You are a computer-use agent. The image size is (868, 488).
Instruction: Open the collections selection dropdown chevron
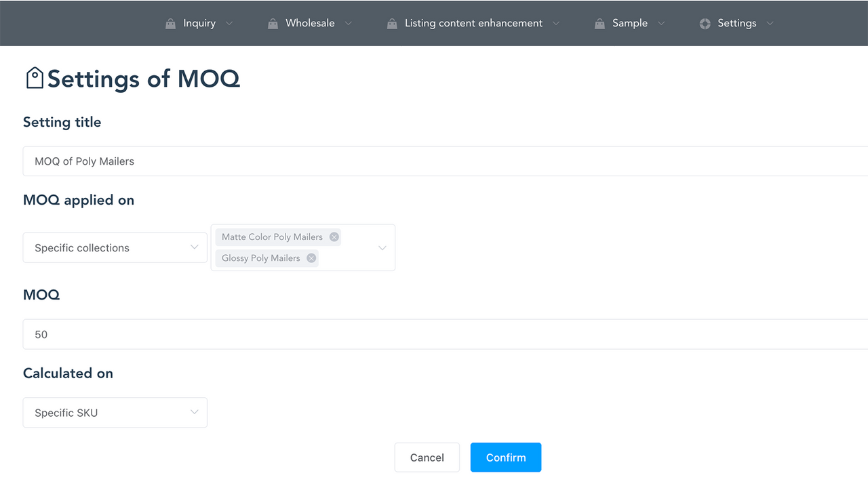(x=381, y=247)
